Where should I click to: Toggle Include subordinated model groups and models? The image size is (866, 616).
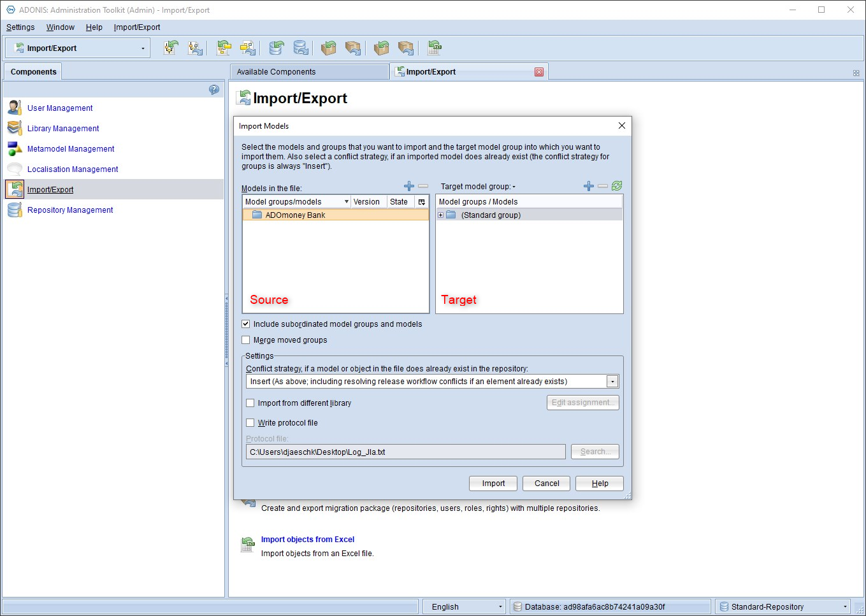[246, 324]
